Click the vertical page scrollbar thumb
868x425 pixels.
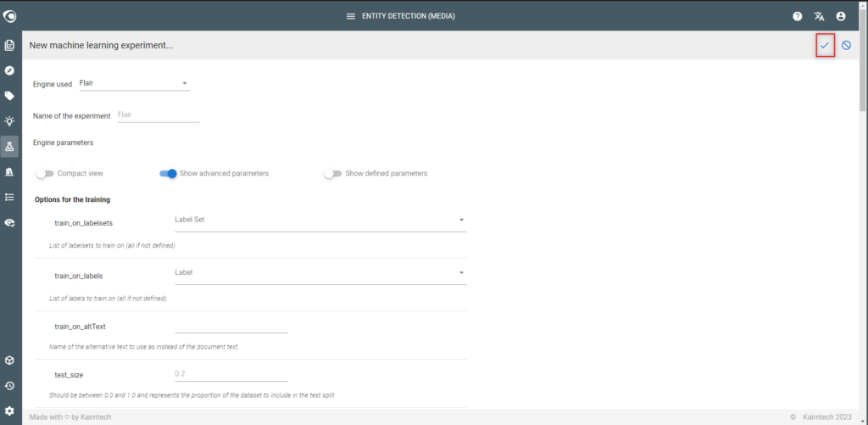[863, 61]
